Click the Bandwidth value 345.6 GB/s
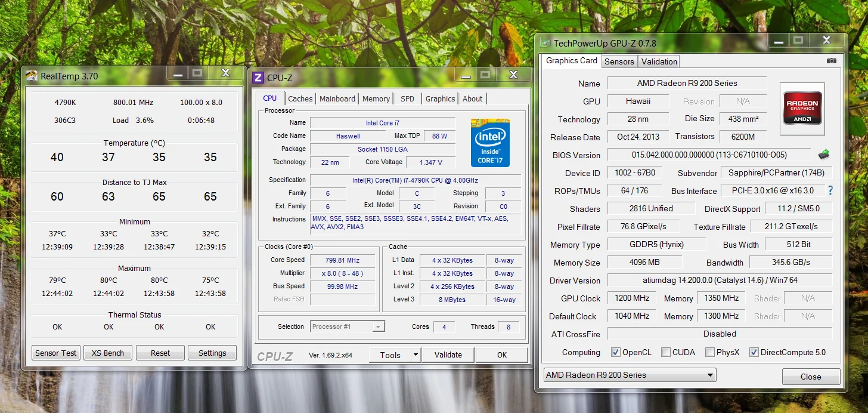Image resolution: width=868 pixels, height=413 pixels. [x=791, y=262]
